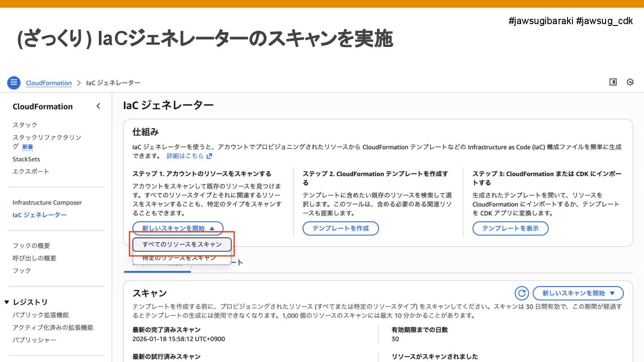The width and height of the screenshot is (644, 362).
Task: Click the 有効期限までの日数 label
Action: [x=419, y=330]
